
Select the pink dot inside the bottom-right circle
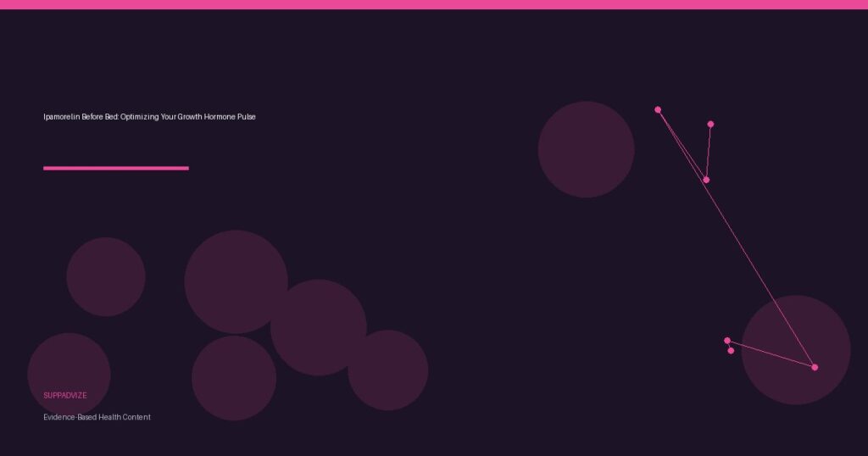coord(815,367)
